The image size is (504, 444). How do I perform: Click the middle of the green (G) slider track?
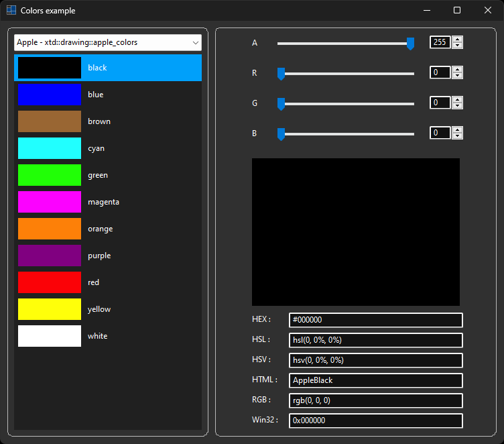[x=346, y=103]
